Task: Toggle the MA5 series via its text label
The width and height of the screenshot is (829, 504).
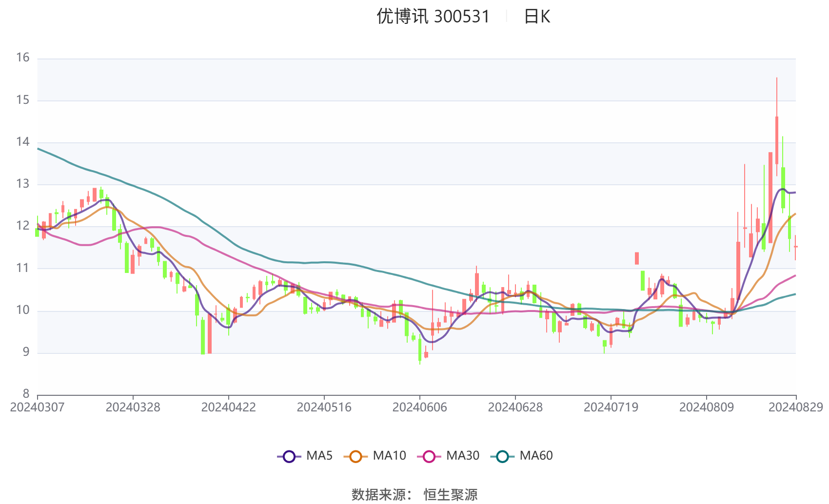Action: coord(319,456)
